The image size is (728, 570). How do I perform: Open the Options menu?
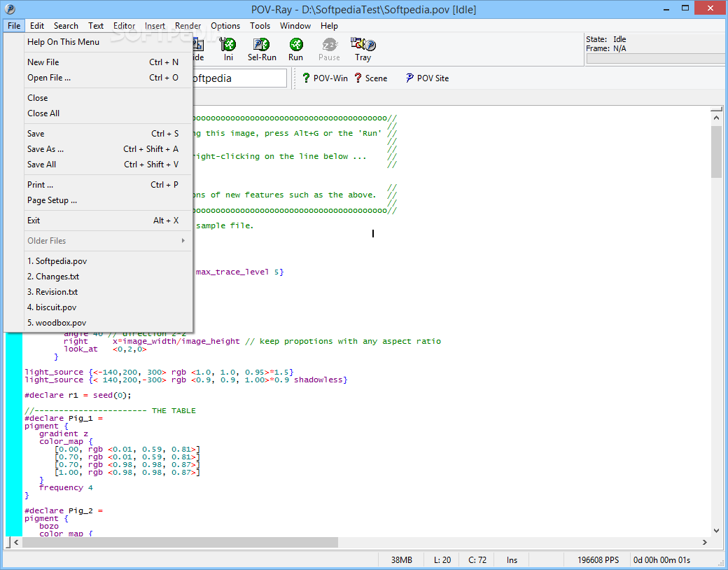pos(225,25)
